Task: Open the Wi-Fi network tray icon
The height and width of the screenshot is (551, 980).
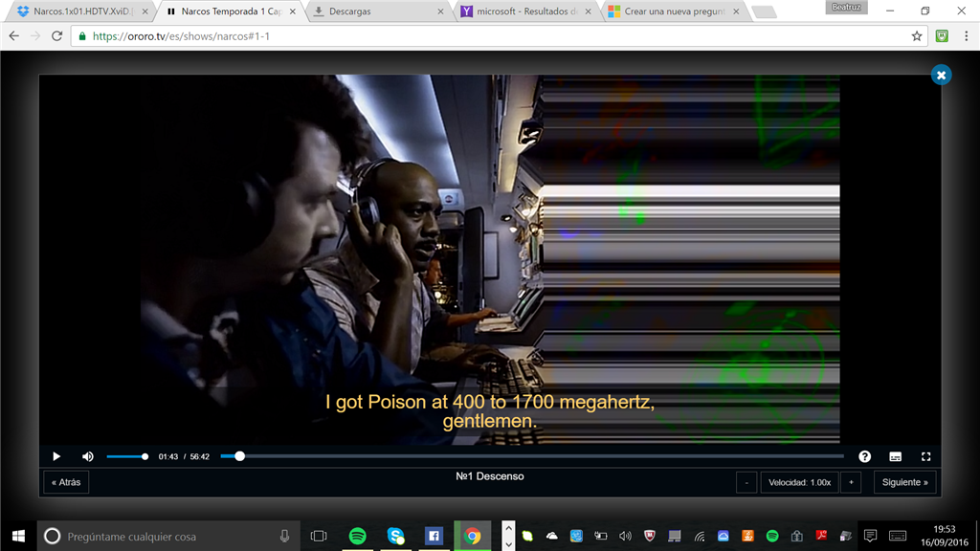Action: point(699,536)
